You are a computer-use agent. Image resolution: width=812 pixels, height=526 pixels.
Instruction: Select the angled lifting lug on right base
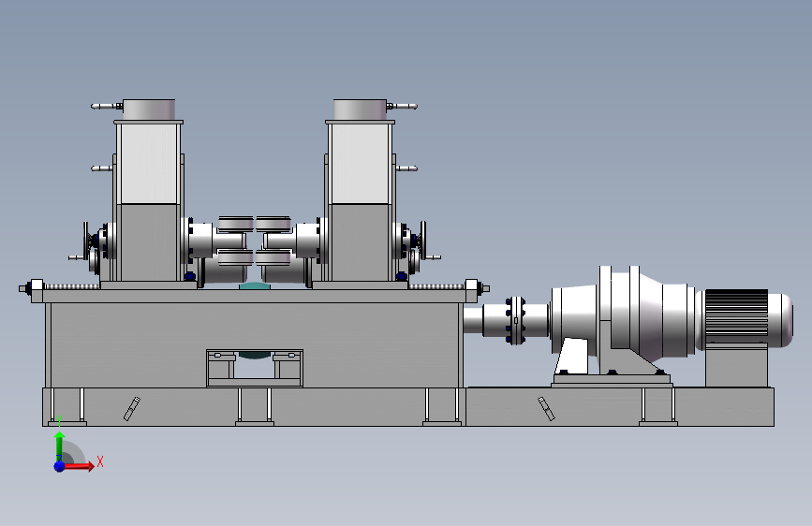point(546,409)
